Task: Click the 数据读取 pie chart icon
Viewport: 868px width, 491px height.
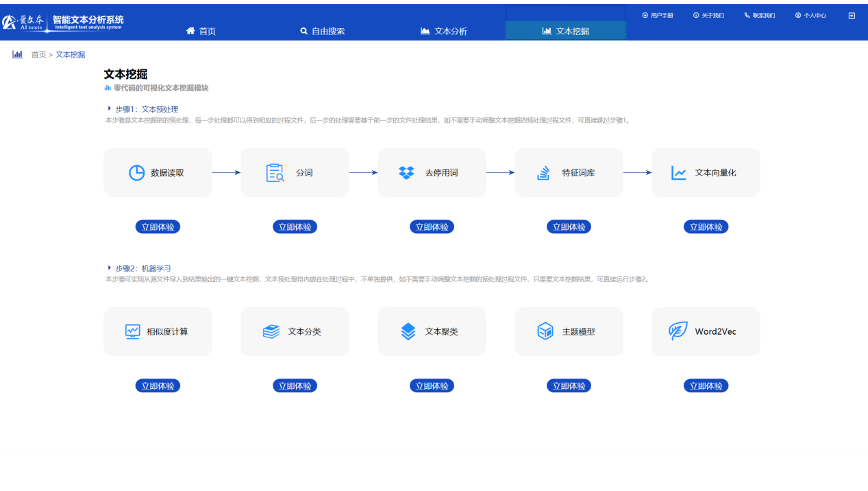Action: 137,173
